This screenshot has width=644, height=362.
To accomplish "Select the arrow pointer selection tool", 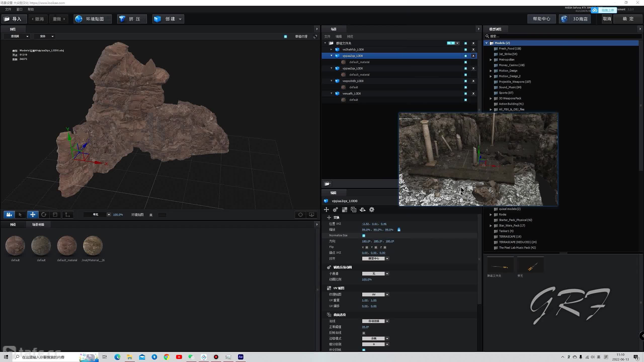I will point(20,215).
